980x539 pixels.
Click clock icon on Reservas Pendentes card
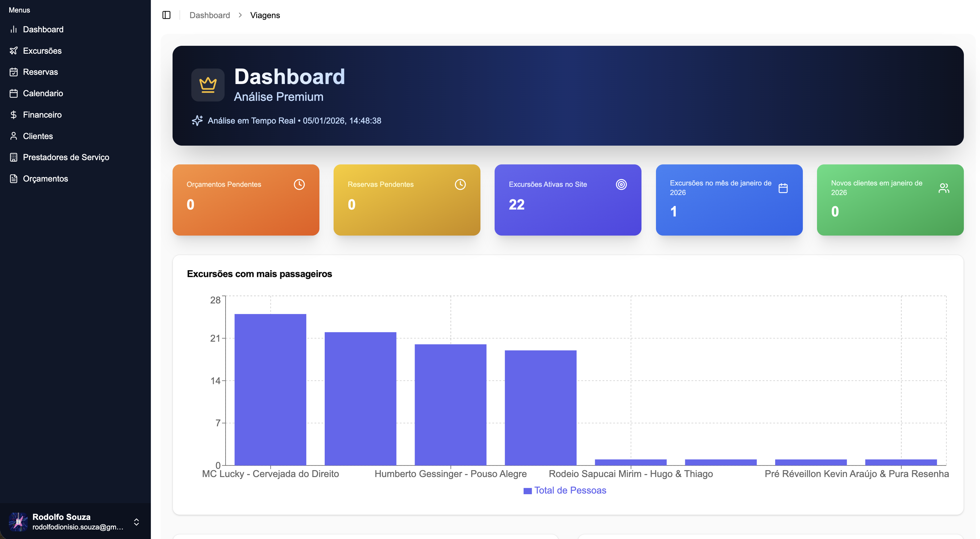[x=460, y=184]
